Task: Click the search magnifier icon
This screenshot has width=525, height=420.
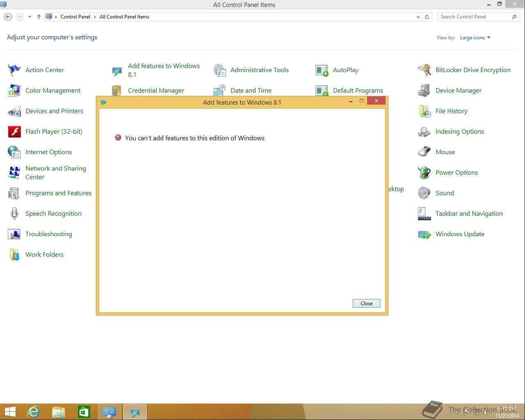Action: pos(514,17)
